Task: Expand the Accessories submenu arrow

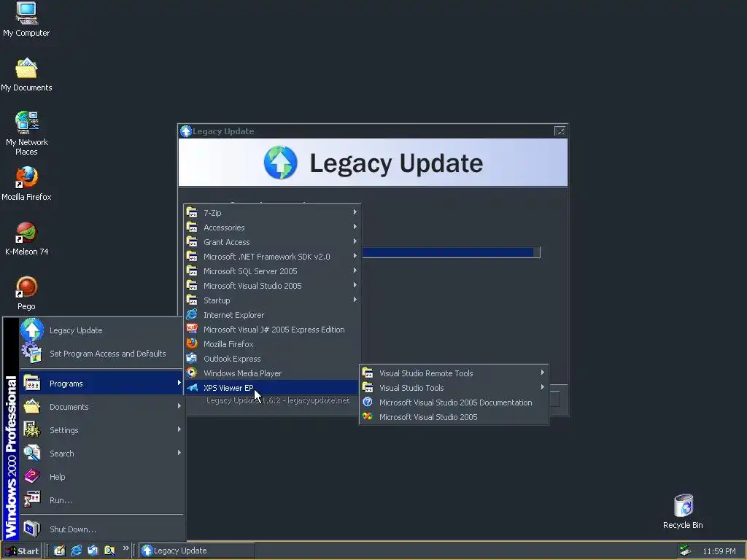Action: tap(355, 227)
